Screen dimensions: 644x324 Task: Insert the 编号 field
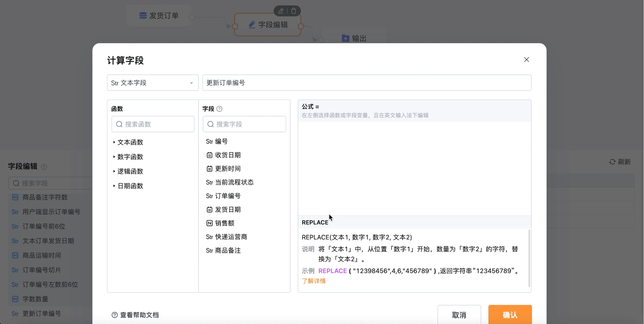tap(217, 141)
